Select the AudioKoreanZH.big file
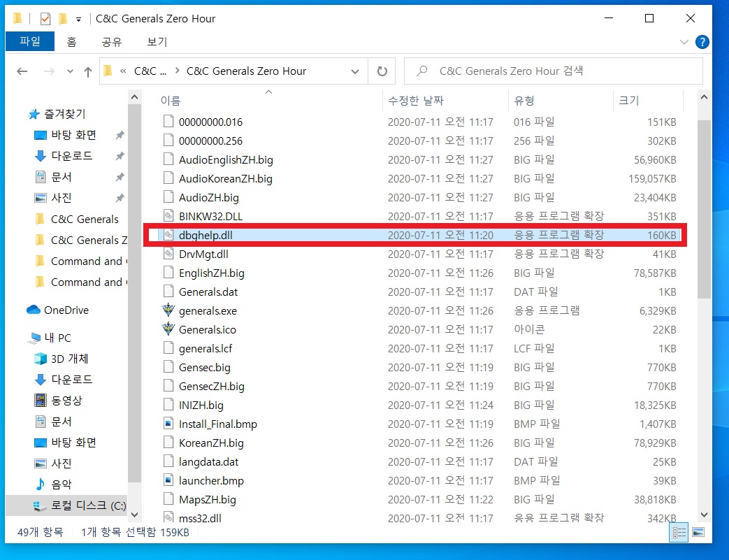Screen dimensions: 729x560 [x=226, y=178]
